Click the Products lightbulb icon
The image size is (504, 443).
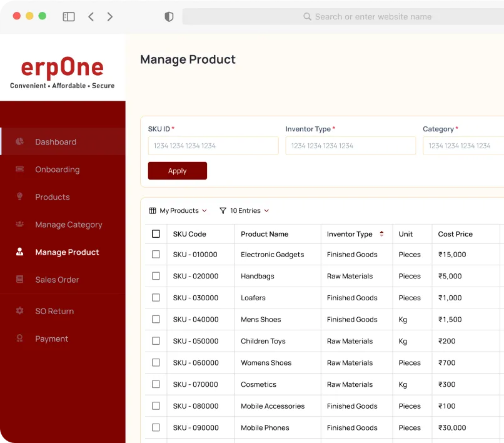[x=19, y=196]
